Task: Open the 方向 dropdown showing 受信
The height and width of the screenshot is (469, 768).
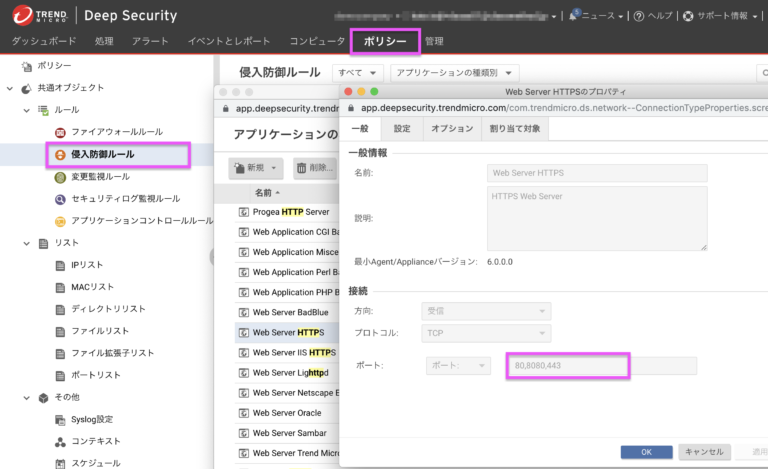Action: pyautogui.click(x=486, y=311)
